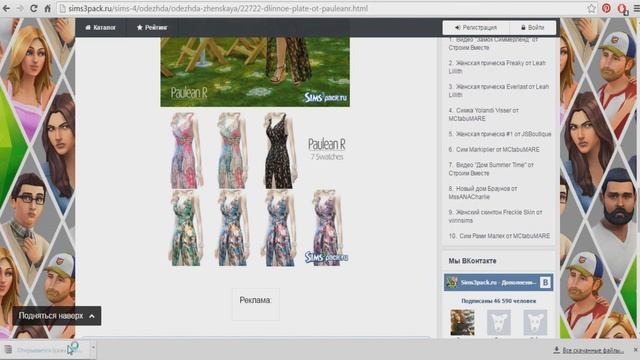
Task: Go back with the browser back arrow
Action: click(x=7, y=8)
